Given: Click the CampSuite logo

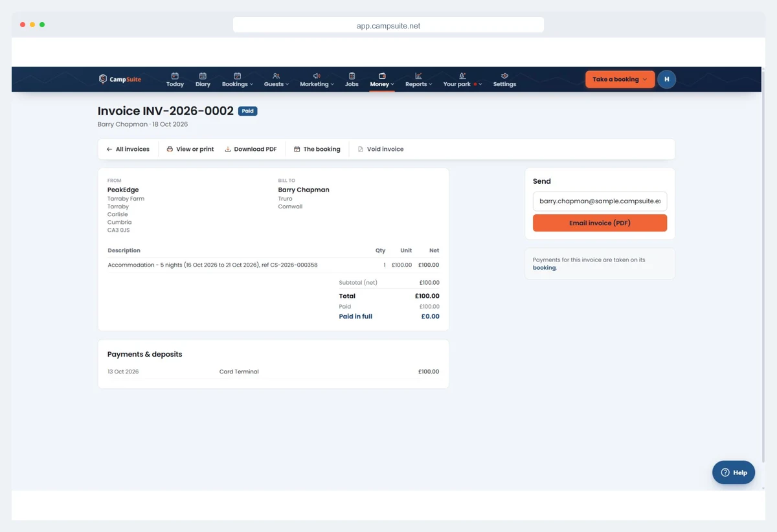Looking at the screenshot, I should [120, 79].
